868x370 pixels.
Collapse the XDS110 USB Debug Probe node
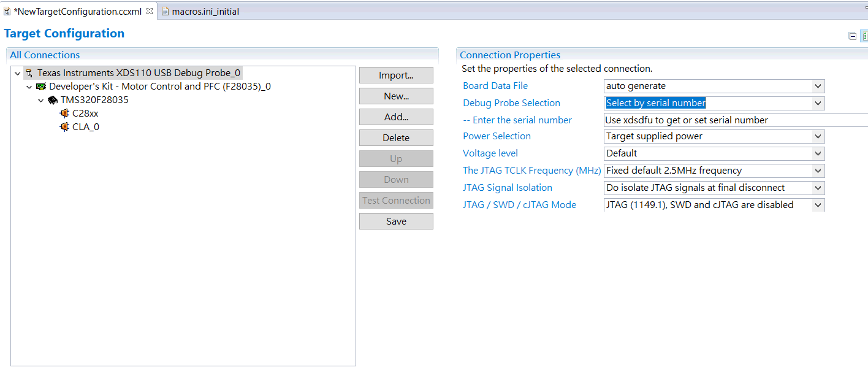[18, 74]
